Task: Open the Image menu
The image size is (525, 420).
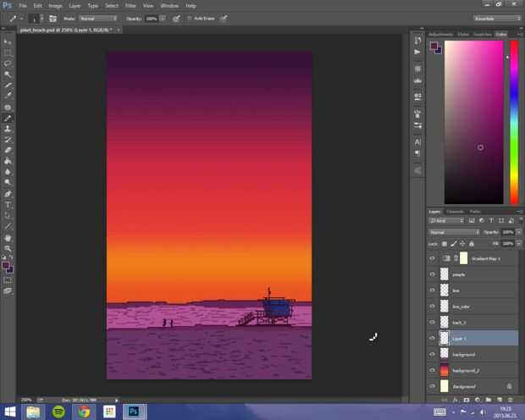Action: pos(55,6)
